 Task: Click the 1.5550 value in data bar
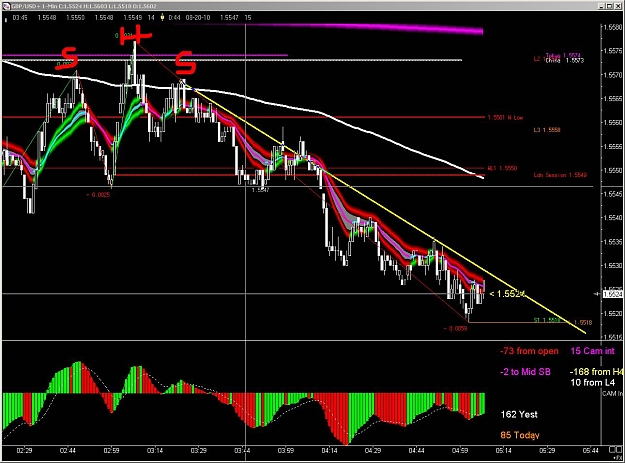[75, 18]
